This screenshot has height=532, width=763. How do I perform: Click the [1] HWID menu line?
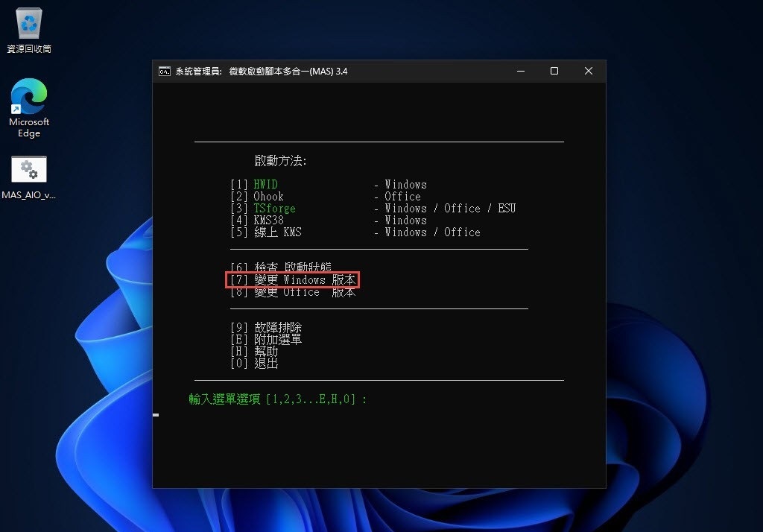click(254, 185)
